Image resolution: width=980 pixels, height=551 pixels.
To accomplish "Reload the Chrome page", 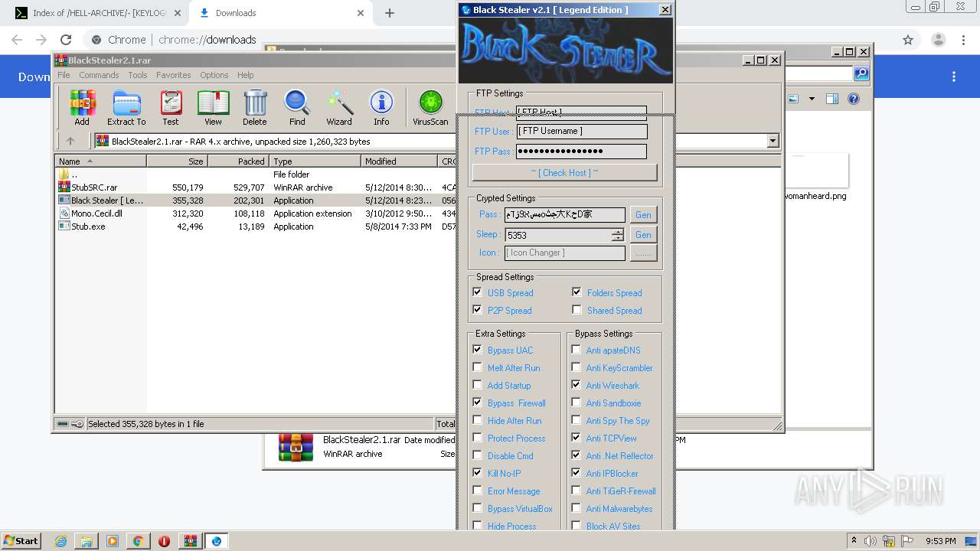I will pyautogui.click(x=66, y=40).
